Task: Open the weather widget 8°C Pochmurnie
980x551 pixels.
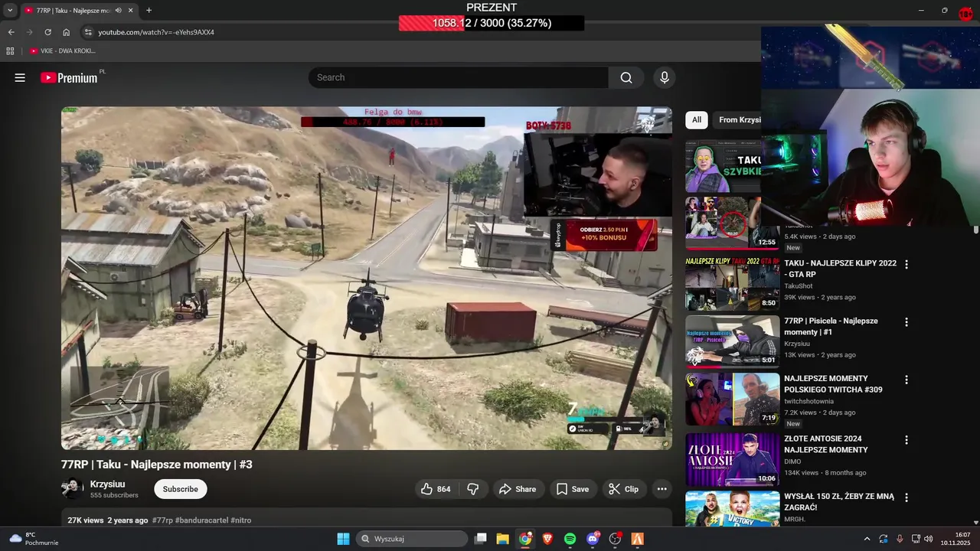Action: pos(32,539)
